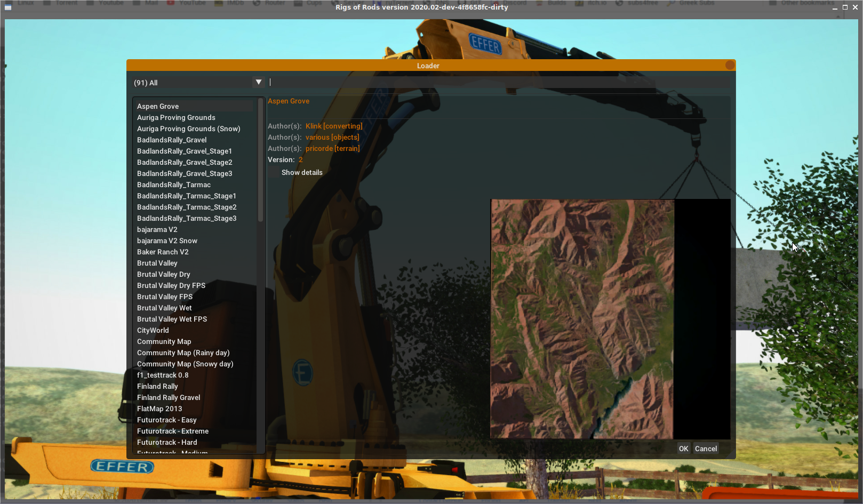Close the Loader dialog with orange circle button
This screenshot has width=863, height=504.
730,65
